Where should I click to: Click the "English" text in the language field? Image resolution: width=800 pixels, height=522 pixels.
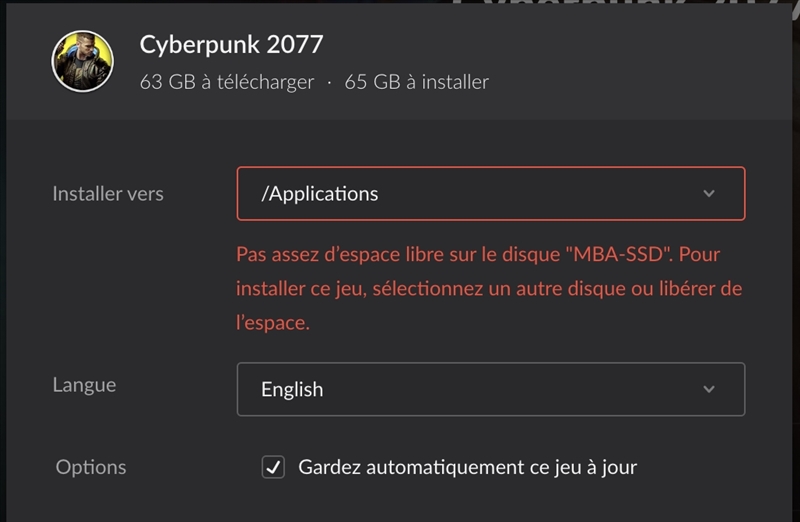(292, 389)
